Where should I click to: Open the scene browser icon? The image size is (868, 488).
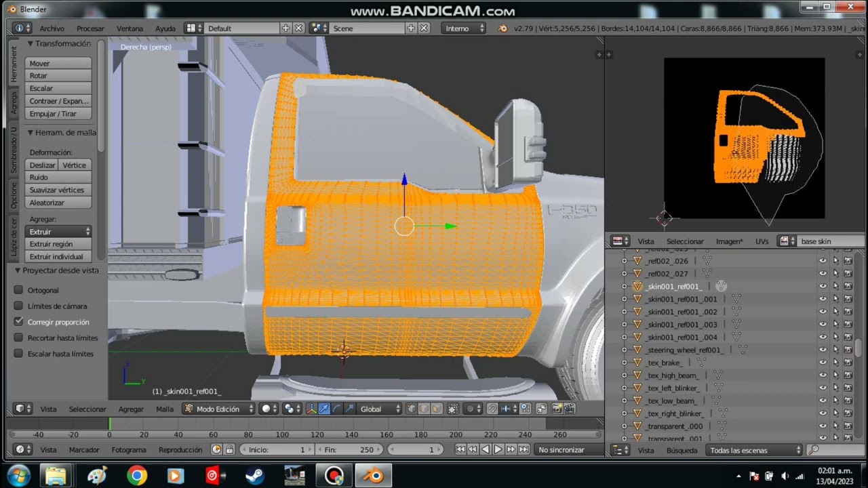(318, 28)
